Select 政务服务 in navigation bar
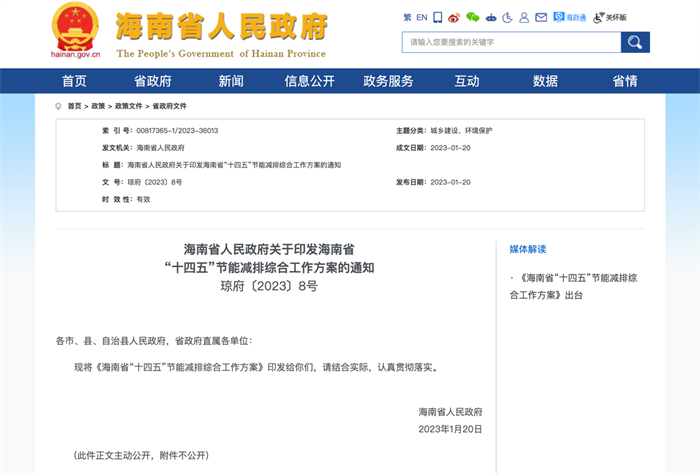 pyautogui.click(x=388, y=81)
